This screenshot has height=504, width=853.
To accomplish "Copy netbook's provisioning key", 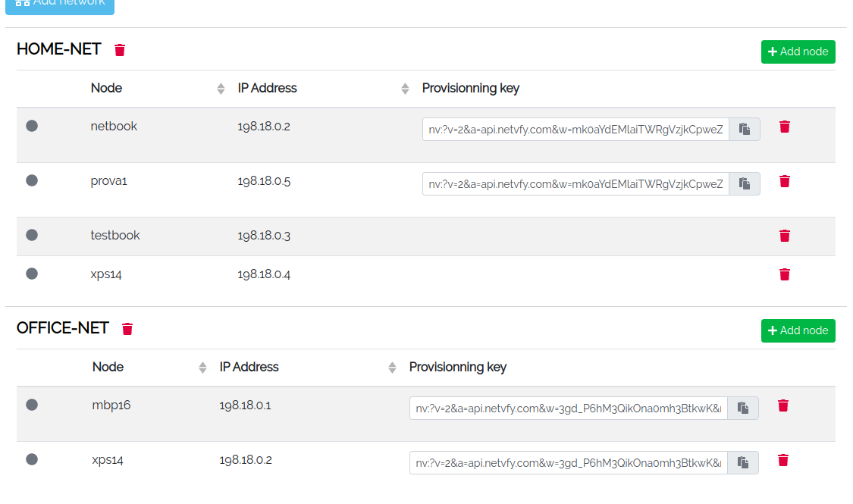I will coord(744,129).
